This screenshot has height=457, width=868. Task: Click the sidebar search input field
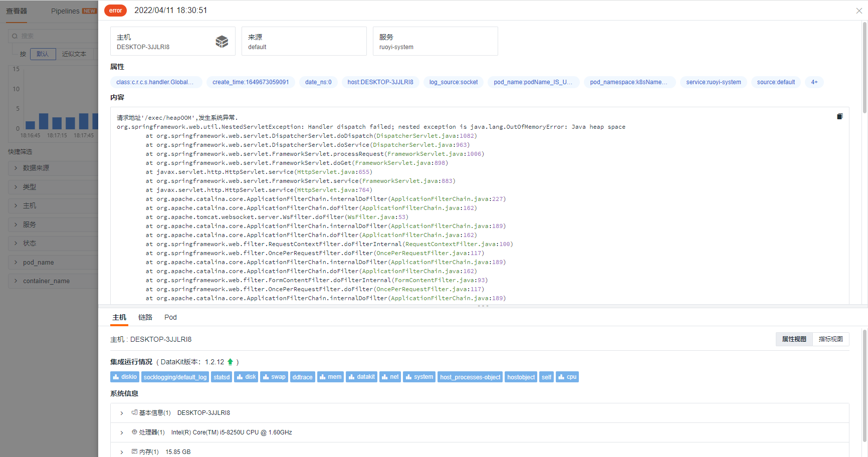(53, 36)
